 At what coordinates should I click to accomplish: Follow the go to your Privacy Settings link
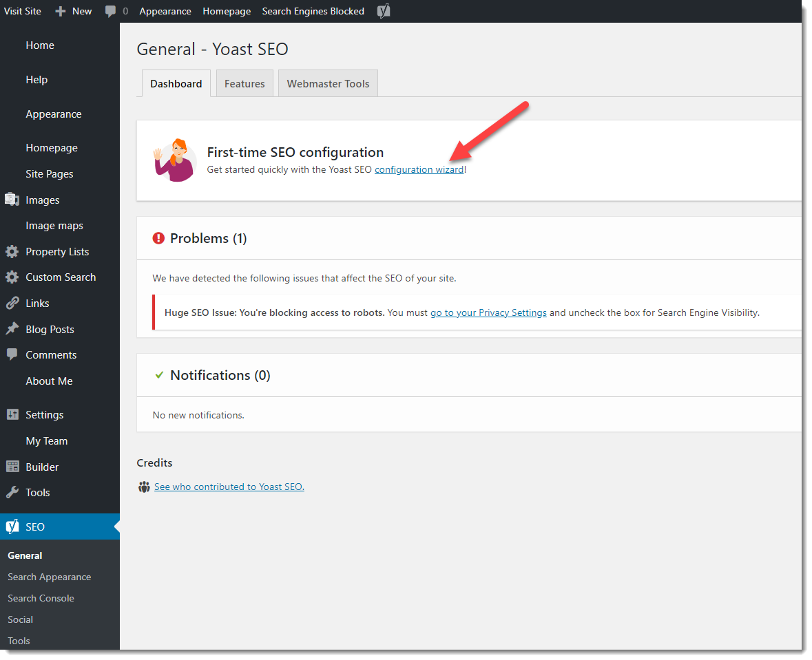point(488,312)
